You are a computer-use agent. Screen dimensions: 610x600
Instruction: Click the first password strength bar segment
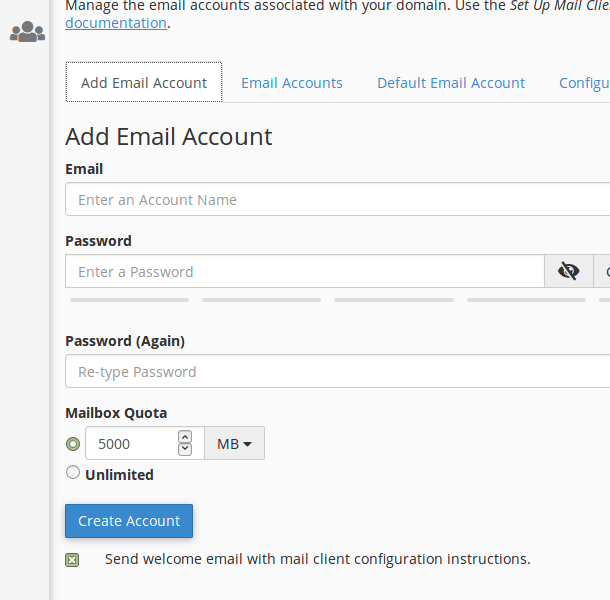click(129, 299)
